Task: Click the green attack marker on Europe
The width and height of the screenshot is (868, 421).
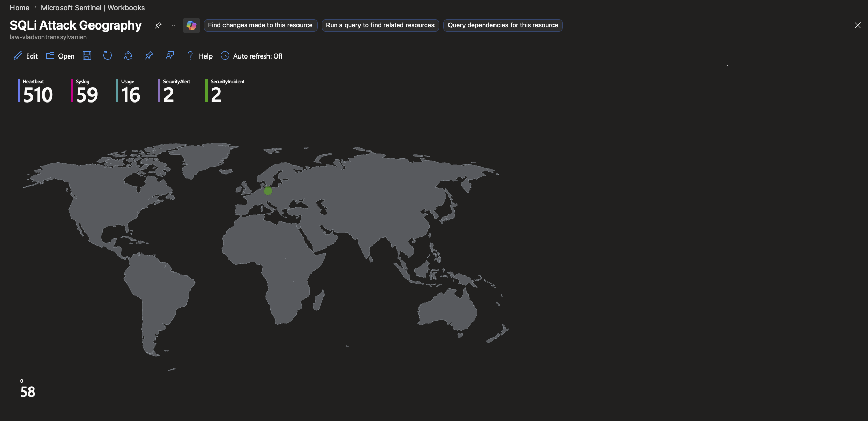Action: point(268,191)
